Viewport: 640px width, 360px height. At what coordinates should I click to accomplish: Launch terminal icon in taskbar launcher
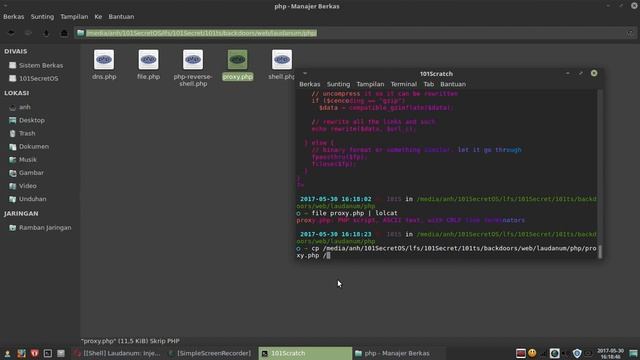[x=48, y=353]
